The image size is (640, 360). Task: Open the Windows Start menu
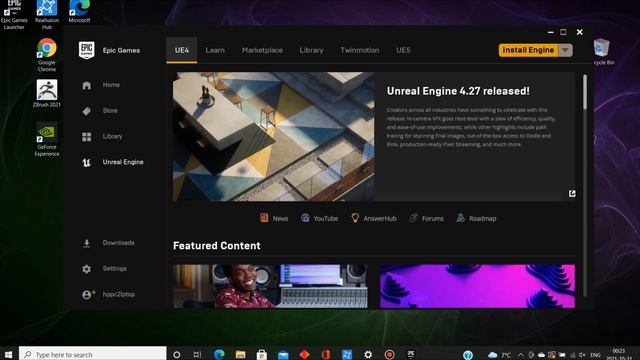tap(9, 354)
